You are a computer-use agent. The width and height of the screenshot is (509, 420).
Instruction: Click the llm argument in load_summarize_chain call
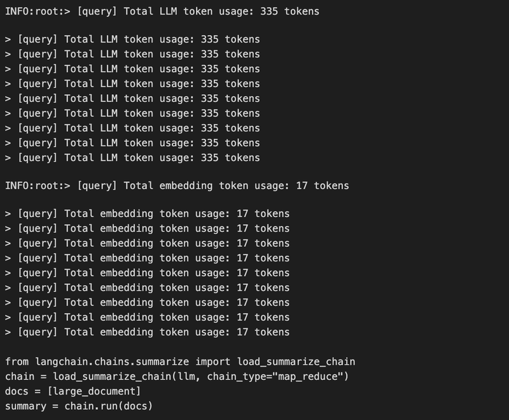tap(186, 377)
